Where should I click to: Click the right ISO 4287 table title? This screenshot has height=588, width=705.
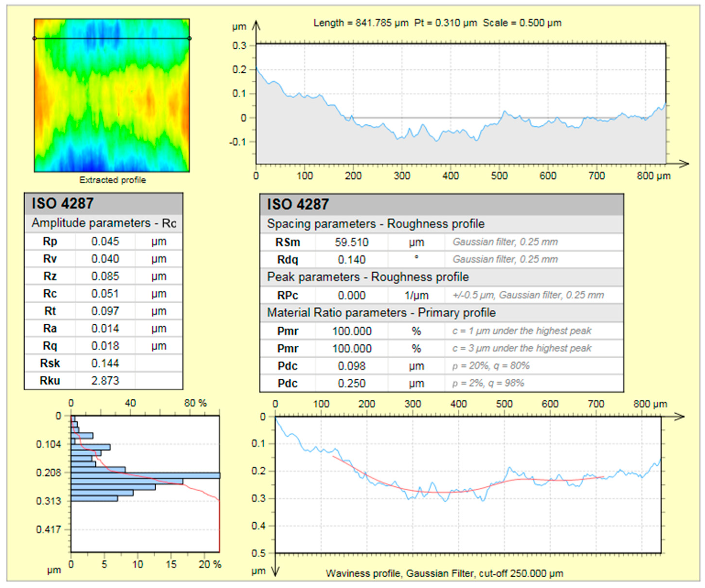point(298,204)
